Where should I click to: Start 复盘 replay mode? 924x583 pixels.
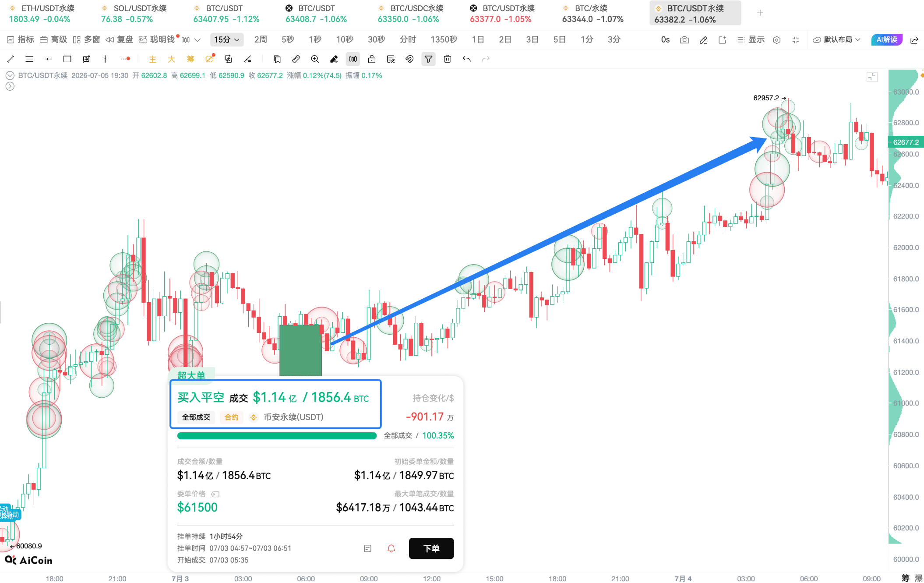pos(119,40)
